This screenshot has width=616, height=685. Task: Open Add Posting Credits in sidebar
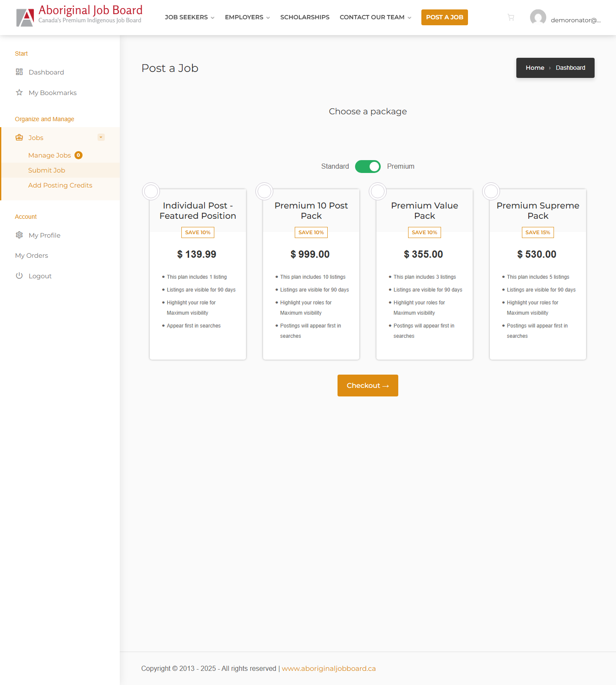60,185
